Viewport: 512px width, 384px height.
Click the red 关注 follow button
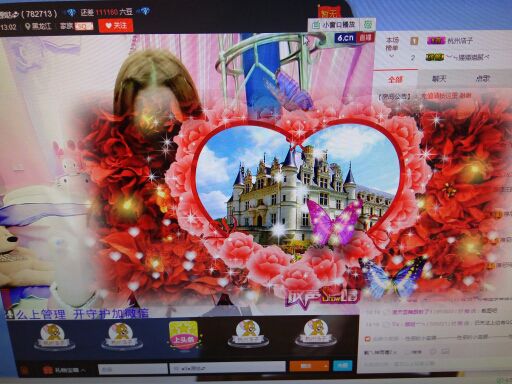[x=116, y=26]
